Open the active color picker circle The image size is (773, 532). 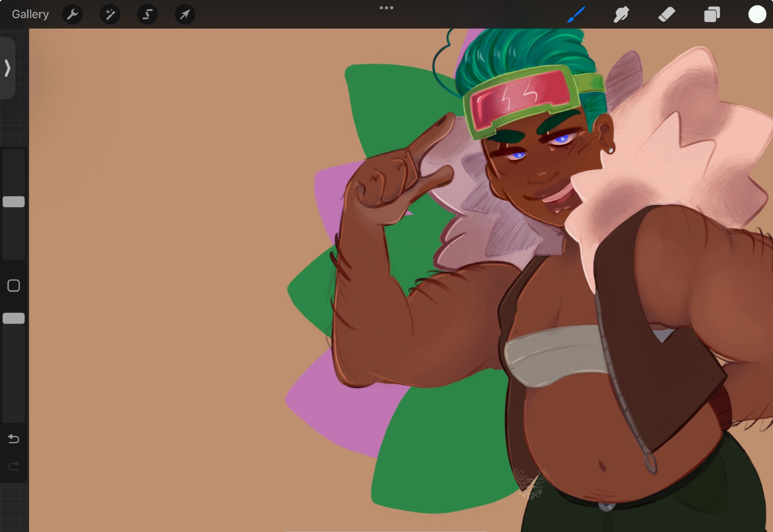[757, 14]
